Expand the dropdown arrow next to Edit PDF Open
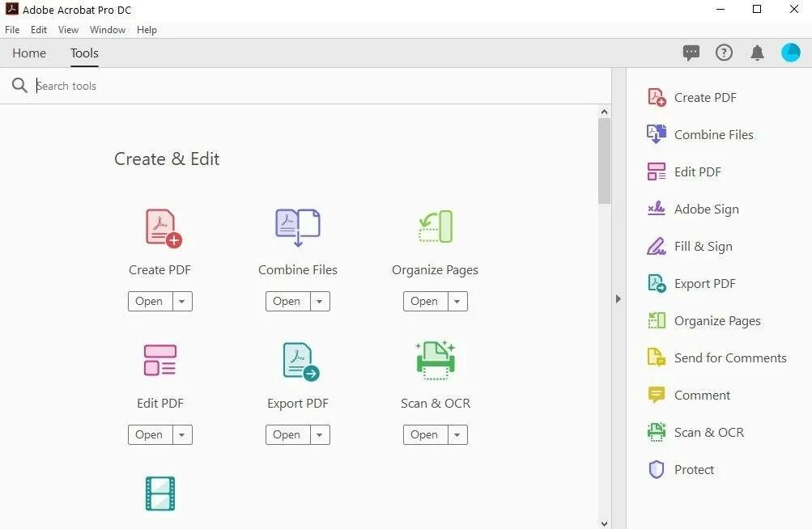Viewport: 812px width, 529px height. [182, 435]
